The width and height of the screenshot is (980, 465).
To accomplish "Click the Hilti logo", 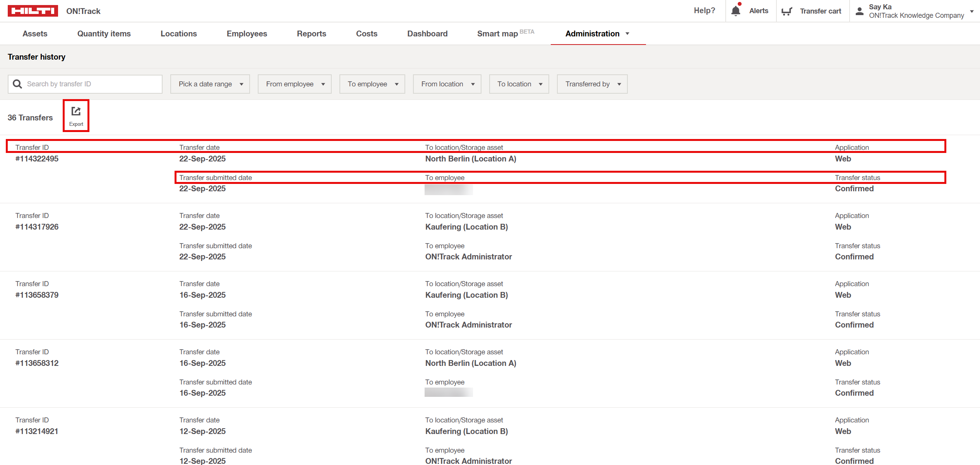I will (33, 11).
